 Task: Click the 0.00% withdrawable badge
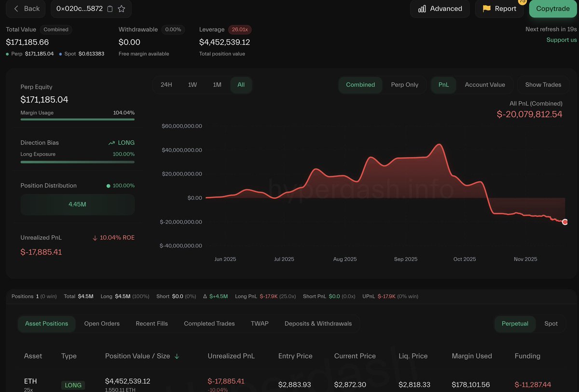[173, 29]
